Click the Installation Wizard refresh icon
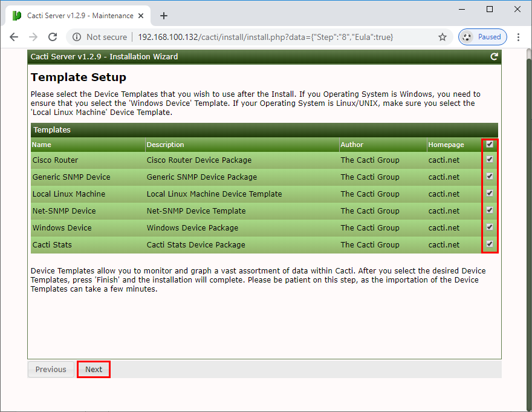The width and height of the screenshot is (532, 412). point(494,57)
